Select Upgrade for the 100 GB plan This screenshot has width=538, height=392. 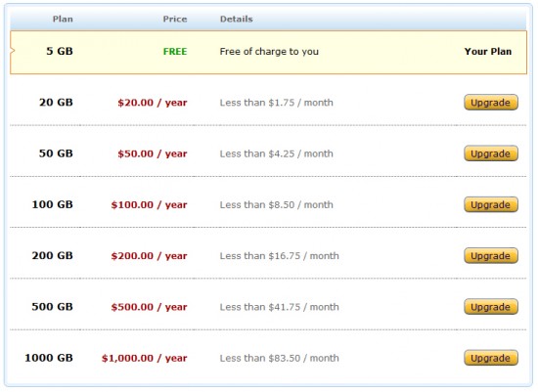(x=491, y=204)
